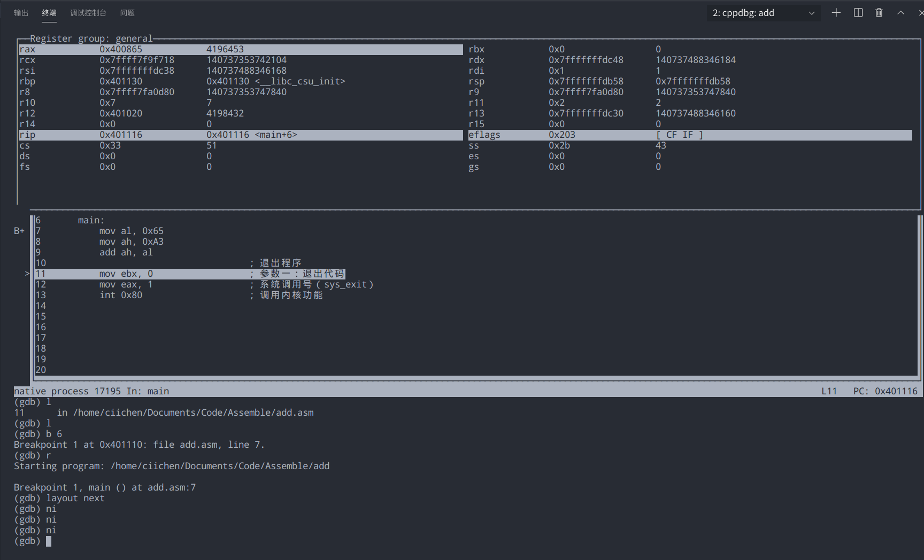
Task: Kill the terminal with the trash icon
Action: click(x=879, y=12)
